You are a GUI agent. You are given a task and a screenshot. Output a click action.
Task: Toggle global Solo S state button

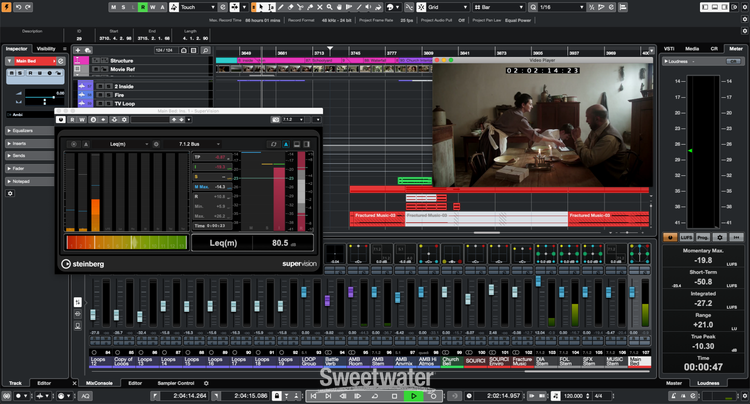click(x=123, y=7)
